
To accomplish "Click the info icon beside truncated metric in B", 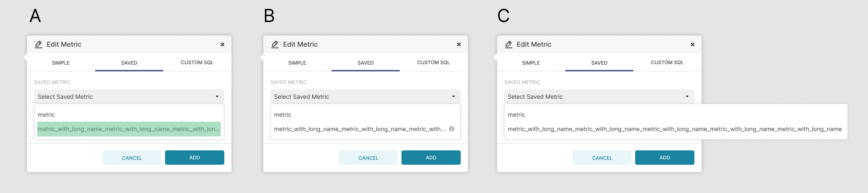I will click(452, 129).
